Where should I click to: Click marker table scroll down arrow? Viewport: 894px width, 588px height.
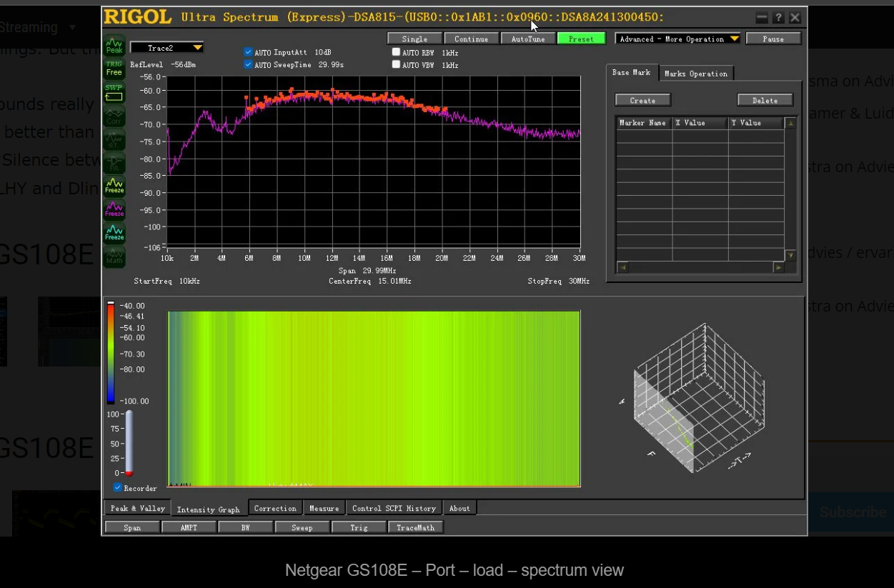pos(790,256)
